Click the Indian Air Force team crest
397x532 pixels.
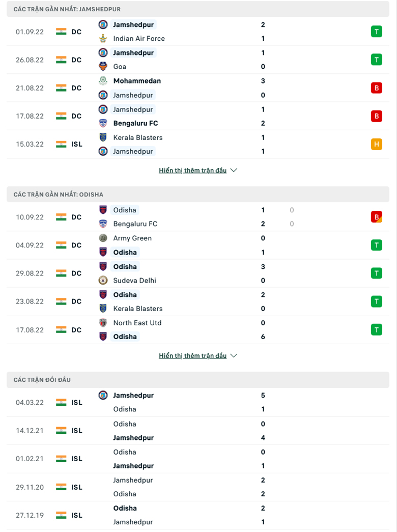pos(103,39)
